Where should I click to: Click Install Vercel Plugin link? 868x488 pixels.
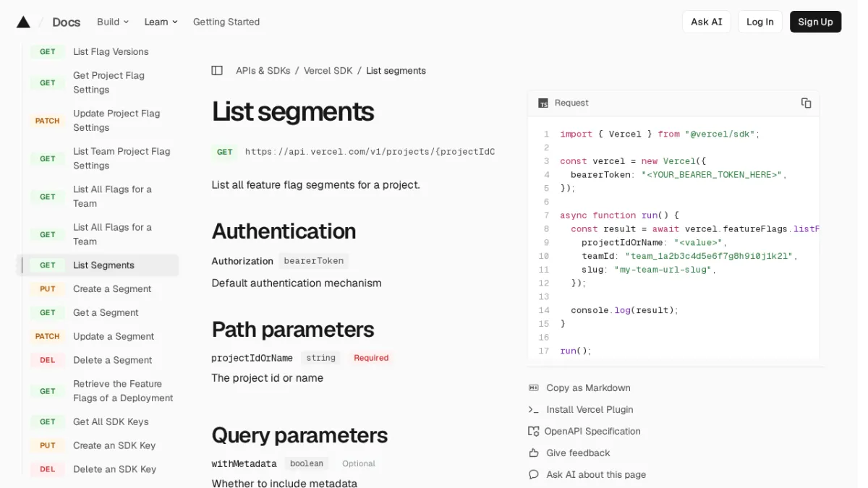click(x=590, y=410)
